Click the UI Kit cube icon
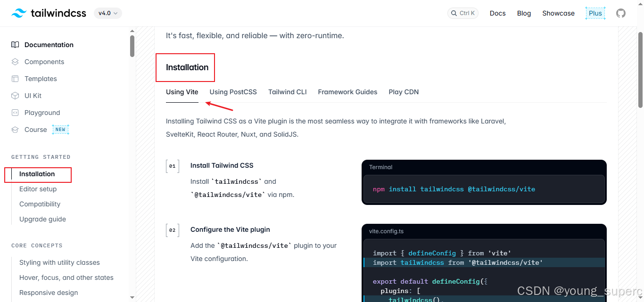Image resolution: width=644 pixels, height=302 pixels. 15,96
